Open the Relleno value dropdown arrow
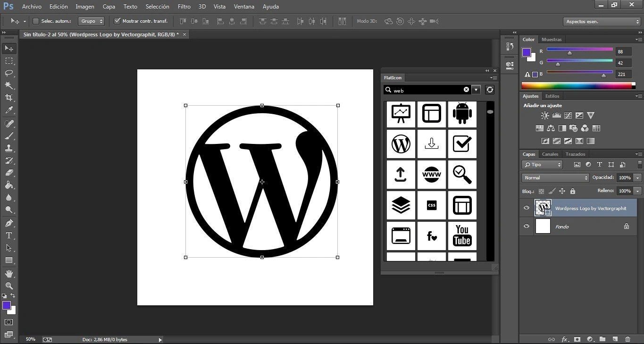This screenshot has width=644, height=344. coord(638,191)
